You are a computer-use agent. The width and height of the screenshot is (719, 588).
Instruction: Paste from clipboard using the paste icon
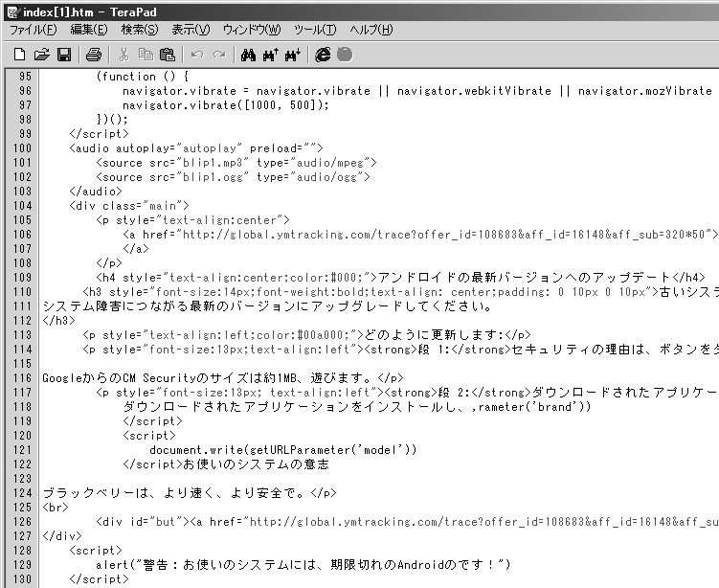click(168, 55)
